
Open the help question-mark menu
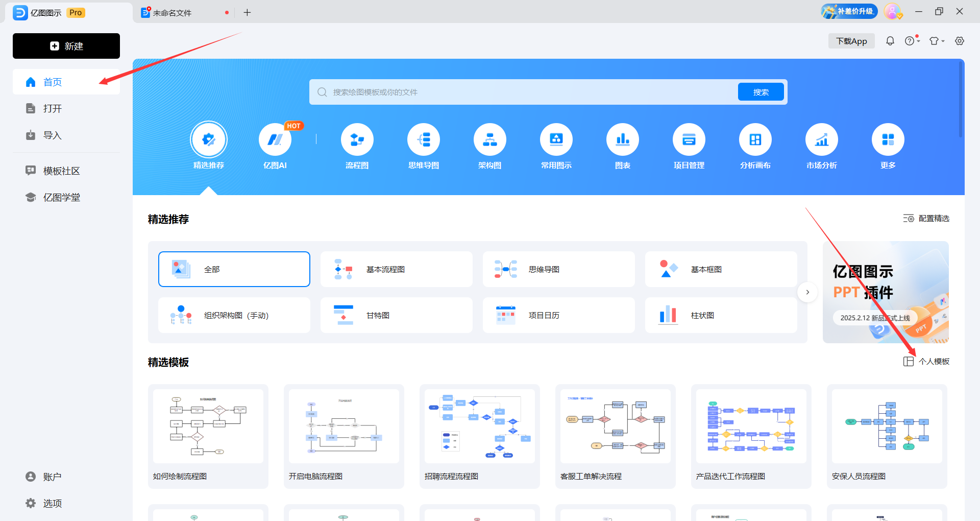click(912, 41)
